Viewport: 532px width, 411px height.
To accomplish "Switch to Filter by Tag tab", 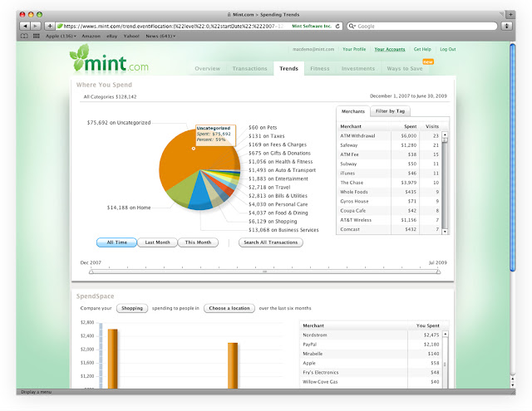I will click(x=390, y=111).
